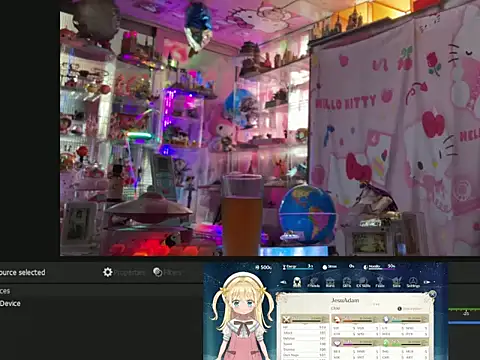Open the Filters dialog
Screen dimensions: 480x360
(167, 272)
